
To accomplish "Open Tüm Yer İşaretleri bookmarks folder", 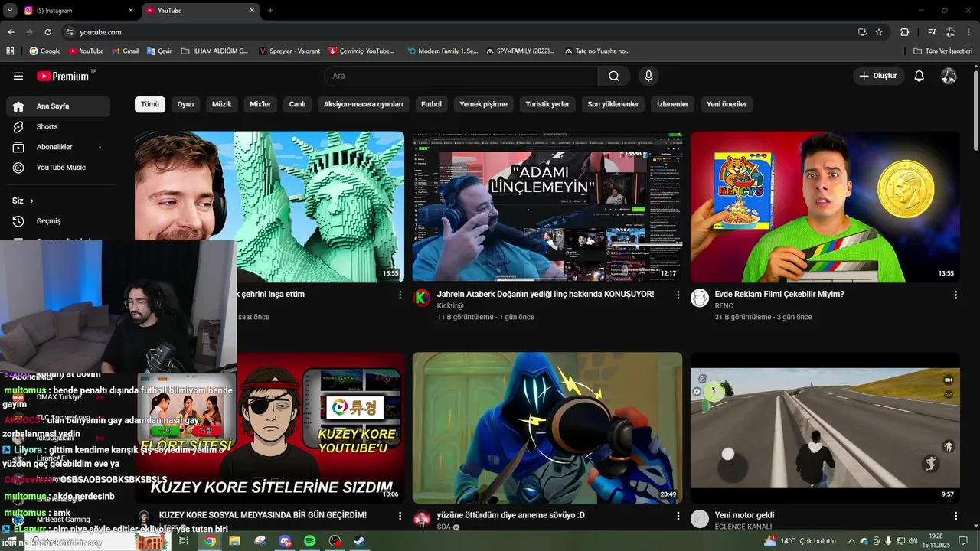I will tap(942, 51).
